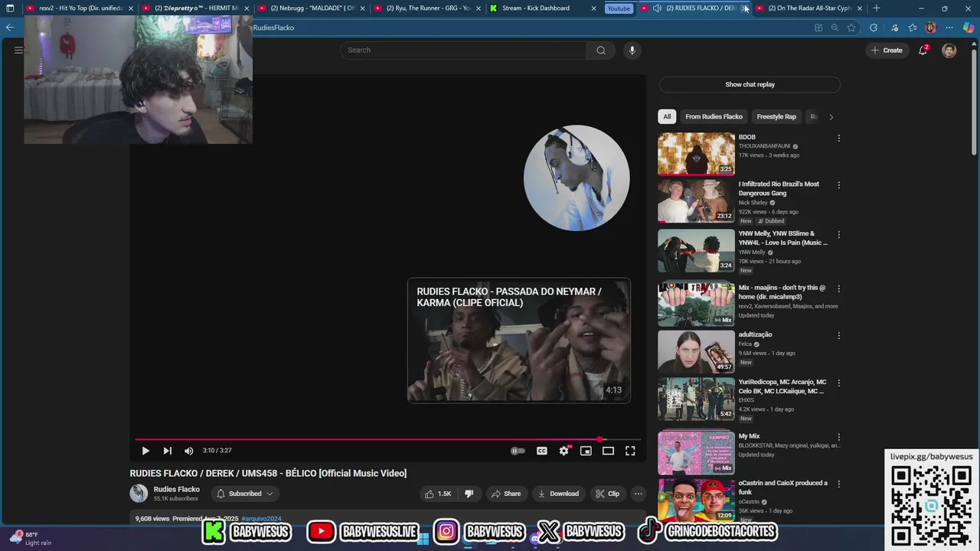Open the Create menu
This screenshot has width=980, height=551.
tap(887, 51)
